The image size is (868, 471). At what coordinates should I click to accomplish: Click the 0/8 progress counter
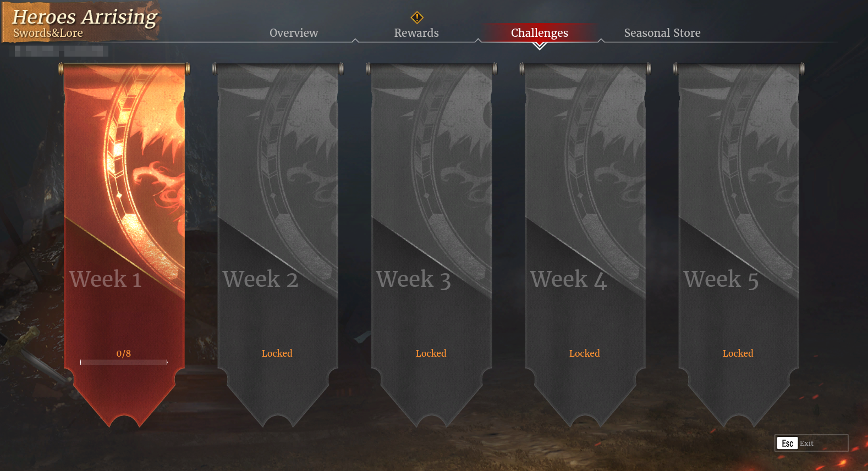(x=124, y=353)
